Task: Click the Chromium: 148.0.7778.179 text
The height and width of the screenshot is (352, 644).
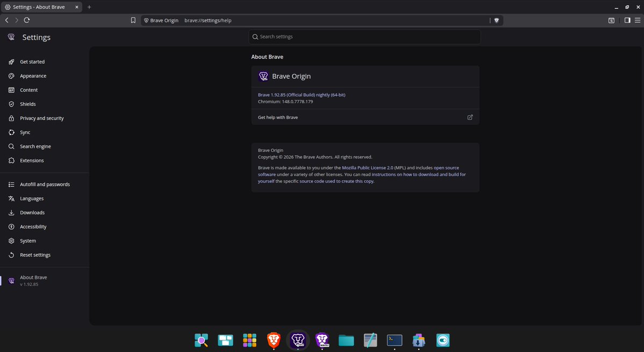Action: 285,102
